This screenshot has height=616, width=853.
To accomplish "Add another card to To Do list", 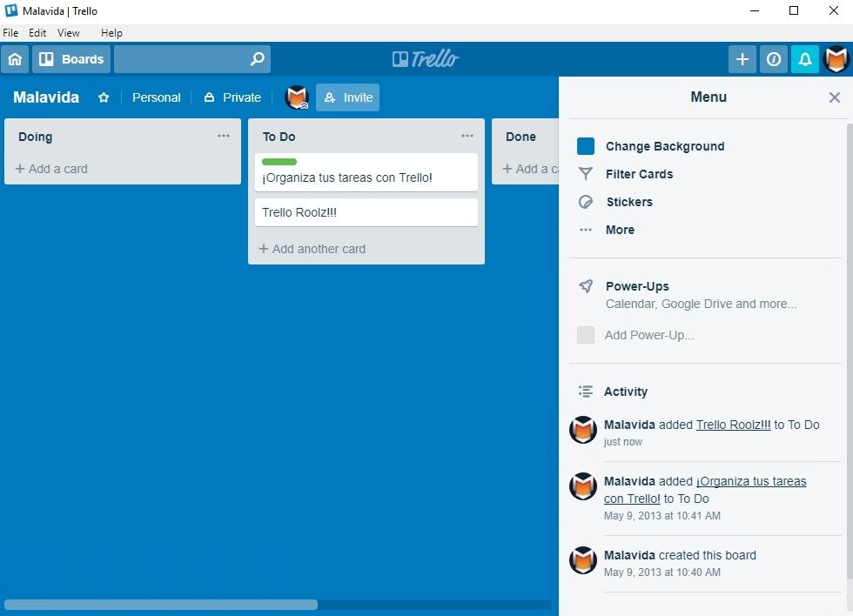I will tap(312, 249).
